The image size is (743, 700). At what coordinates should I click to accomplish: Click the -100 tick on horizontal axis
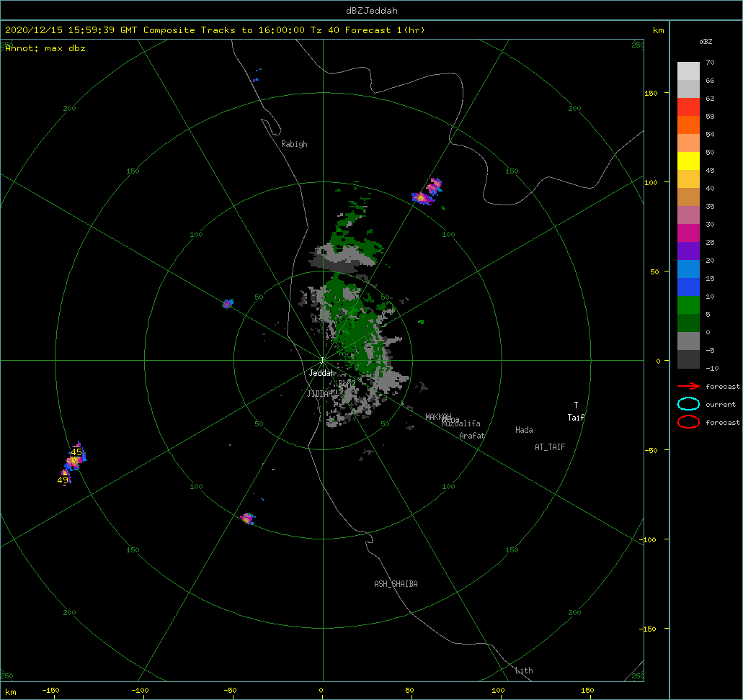(140, 691)
